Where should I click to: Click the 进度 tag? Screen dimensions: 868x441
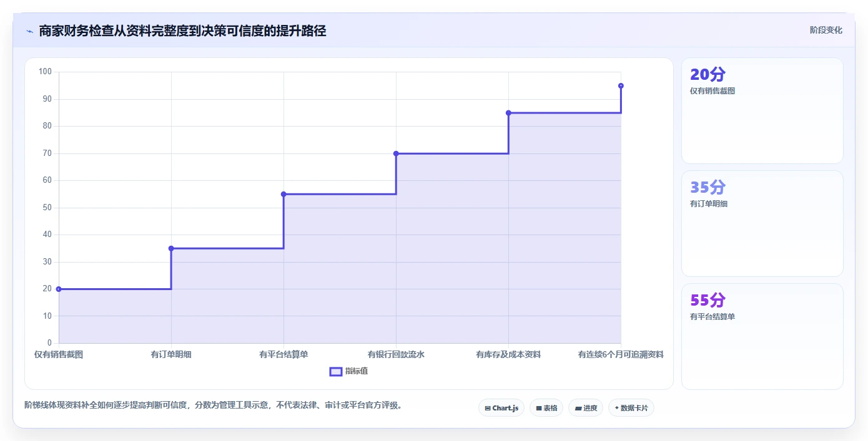click(x=586, y=408)
